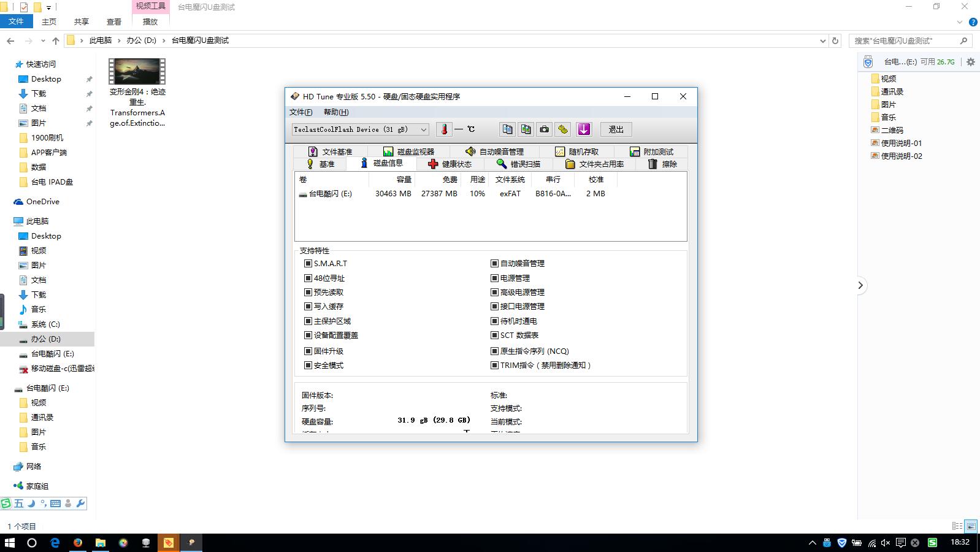Open the 播放 video tools tab
Screen dimensions: 980x552
[150, 21]
